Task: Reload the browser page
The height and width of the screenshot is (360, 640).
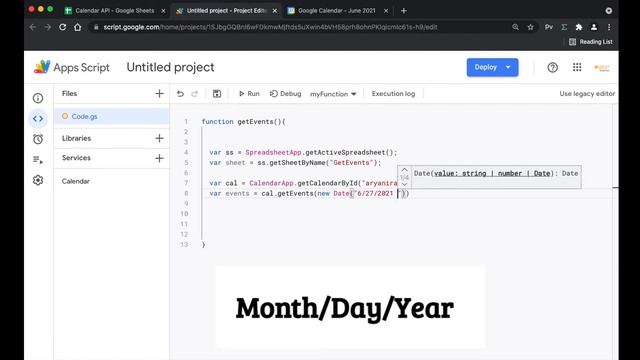Action: coord(62,27)
